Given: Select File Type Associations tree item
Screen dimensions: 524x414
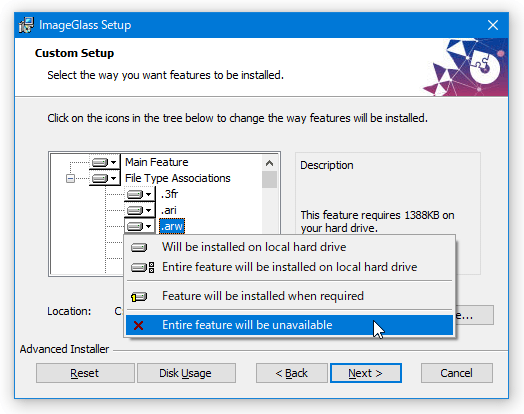Looking at the screenshot, I should [x=177, y=178].
